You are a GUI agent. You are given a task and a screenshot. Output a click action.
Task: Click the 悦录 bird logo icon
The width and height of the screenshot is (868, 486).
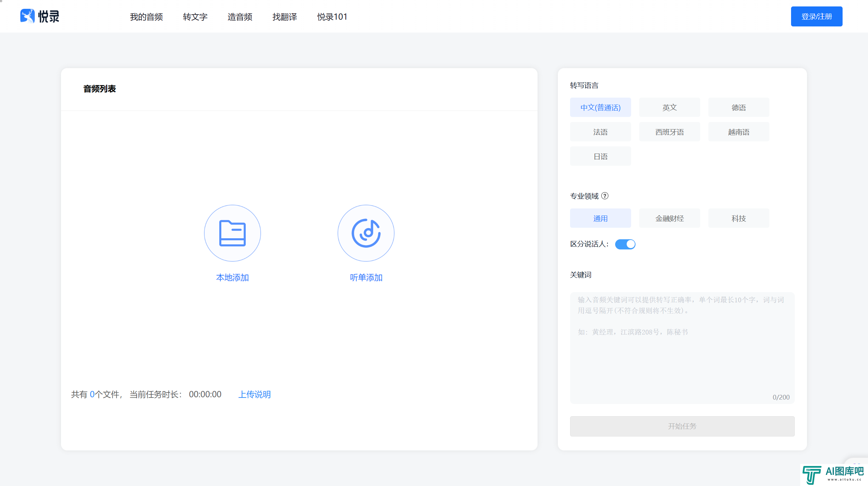27,16
